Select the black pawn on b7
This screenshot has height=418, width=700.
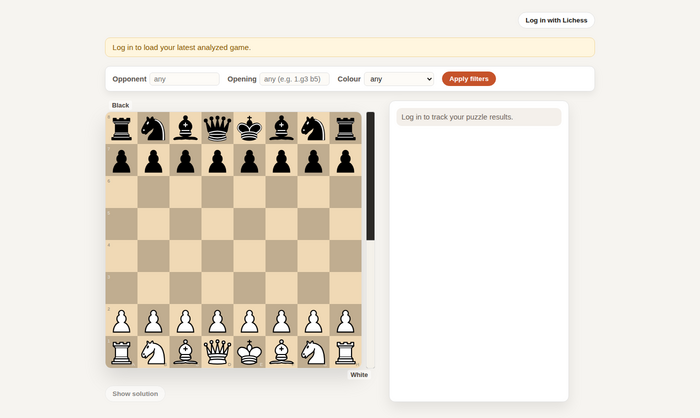154,160
